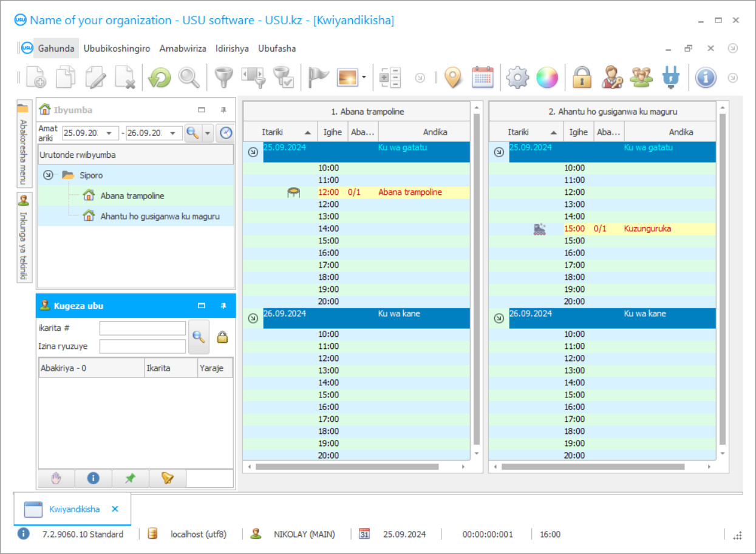Screen dimensions: 756x554
Task: Click the orange map pin icon
Action: coord(453,78)
